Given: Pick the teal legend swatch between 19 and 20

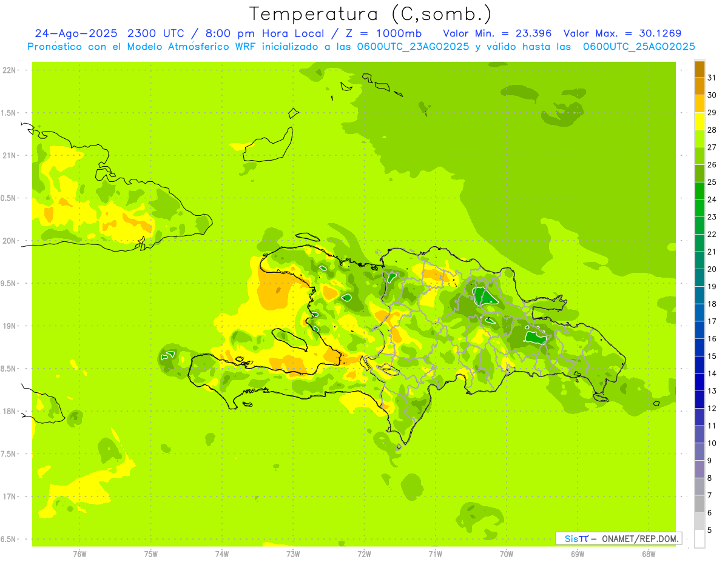Looking at the screenshot, I should coord(699,278).
